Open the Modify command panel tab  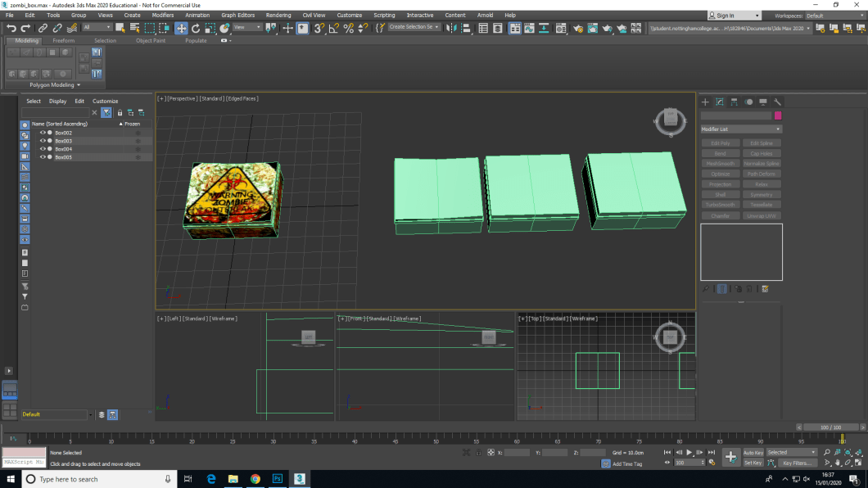pyautogui.click(x=720, y=102)
